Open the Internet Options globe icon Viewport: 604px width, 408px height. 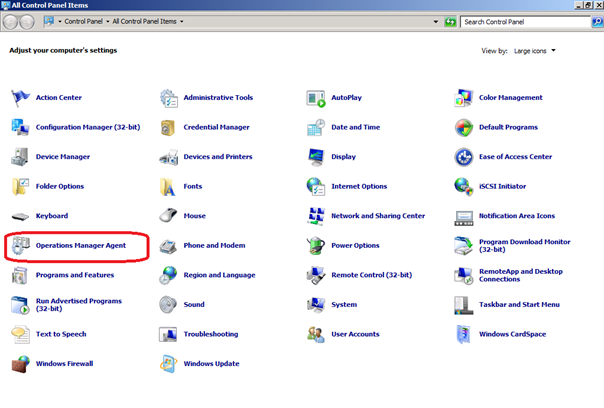pyautogui.click(x=316, y=186)
